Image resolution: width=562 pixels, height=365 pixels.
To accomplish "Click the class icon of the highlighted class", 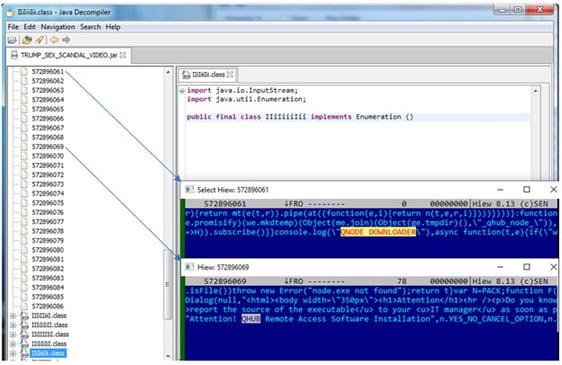I will pyautogui.click(x=24, y=353).
